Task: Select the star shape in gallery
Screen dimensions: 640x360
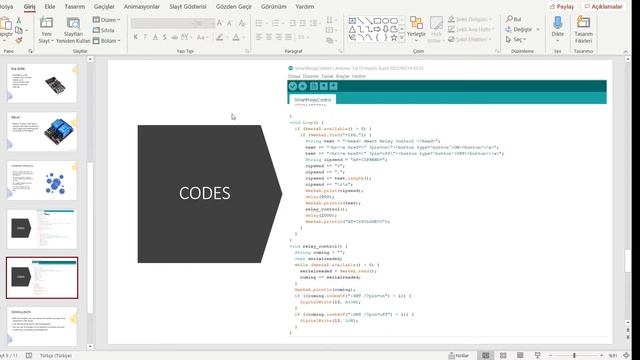Action: [x=394, y=38]
